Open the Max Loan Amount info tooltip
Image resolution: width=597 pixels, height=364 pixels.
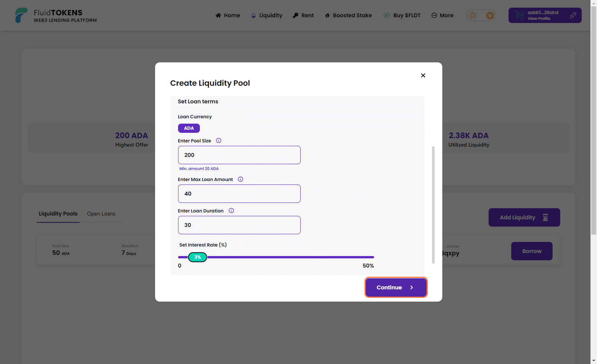pyautogui.click(x=240, y=179)
